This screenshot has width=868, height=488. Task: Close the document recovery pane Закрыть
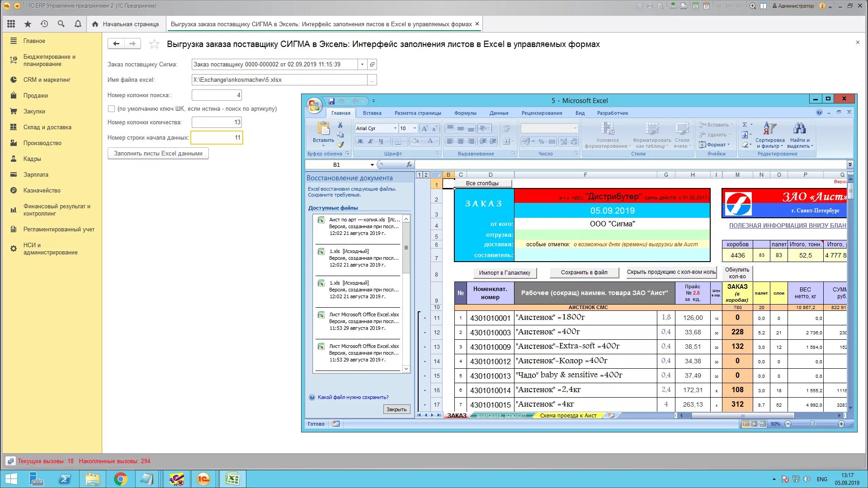pos(396,409)
